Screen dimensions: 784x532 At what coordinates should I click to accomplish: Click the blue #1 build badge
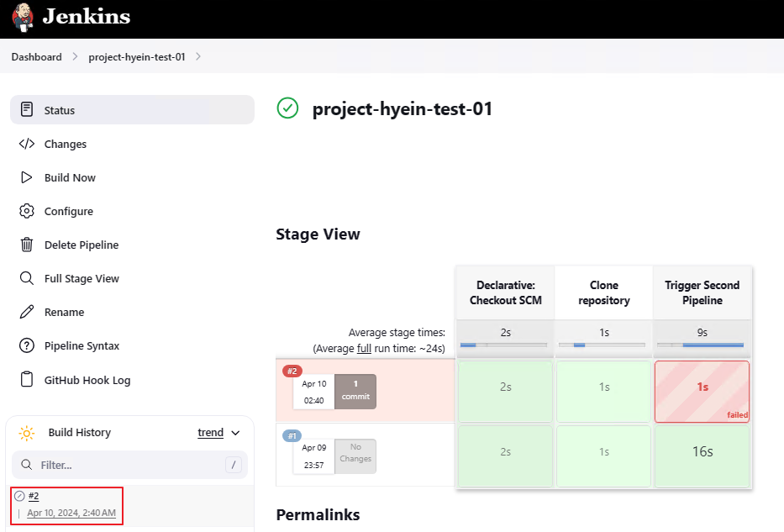tap(292, 435)
